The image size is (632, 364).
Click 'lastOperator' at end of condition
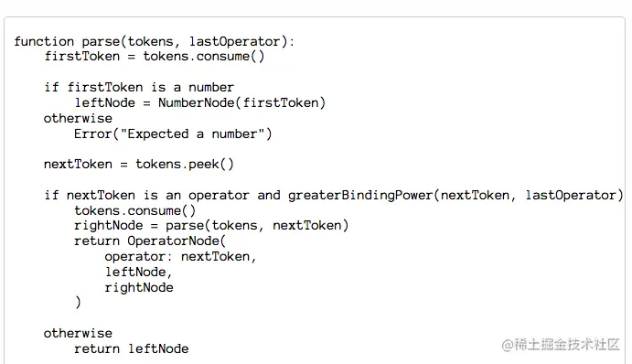pos(571,196)
